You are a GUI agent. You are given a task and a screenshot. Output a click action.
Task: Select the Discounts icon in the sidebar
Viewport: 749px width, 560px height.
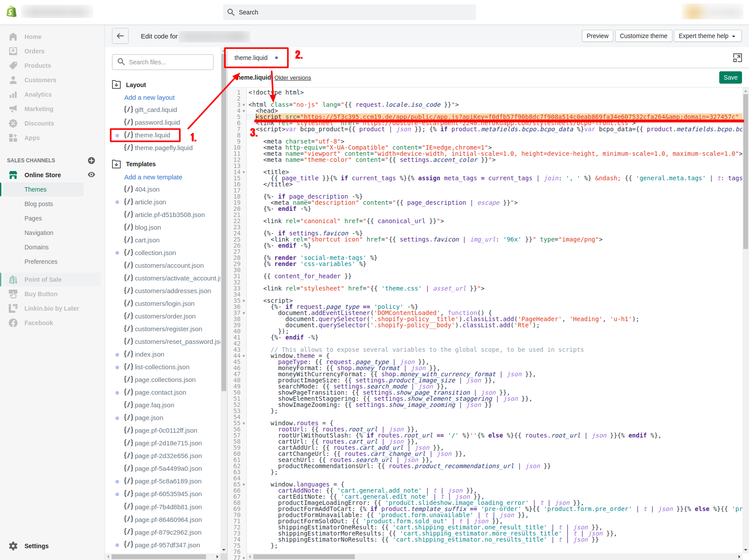[14, 123]
